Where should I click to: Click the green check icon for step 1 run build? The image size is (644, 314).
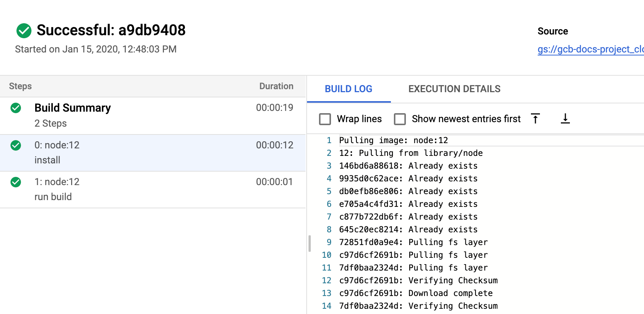pos(16,182)
